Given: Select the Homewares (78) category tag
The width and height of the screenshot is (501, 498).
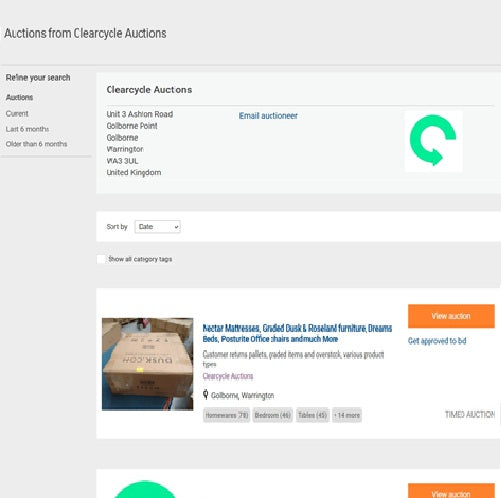Looking at the screenshot, I should click(226, 415).
